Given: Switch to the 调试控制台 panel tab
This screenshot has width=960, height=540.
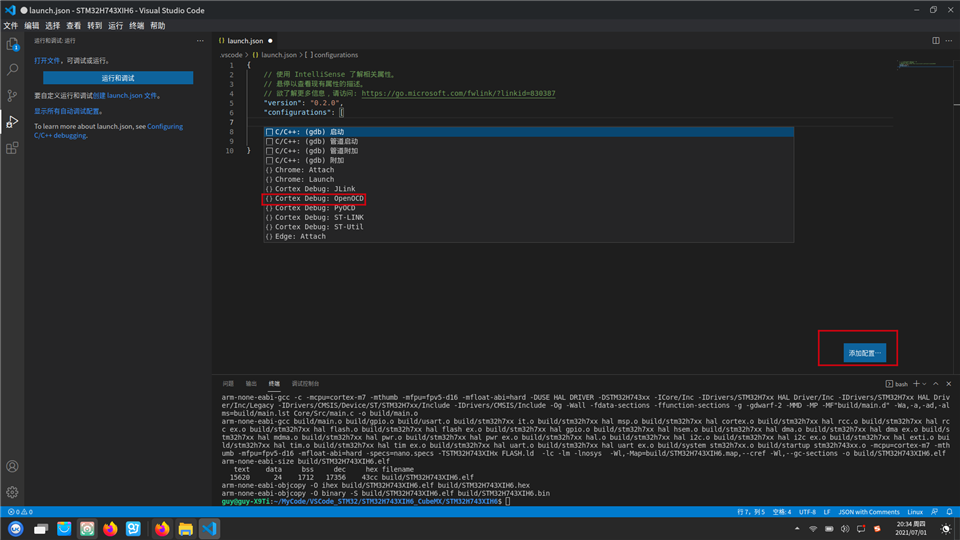Looking at the screenshot, I should click(306, 384).
